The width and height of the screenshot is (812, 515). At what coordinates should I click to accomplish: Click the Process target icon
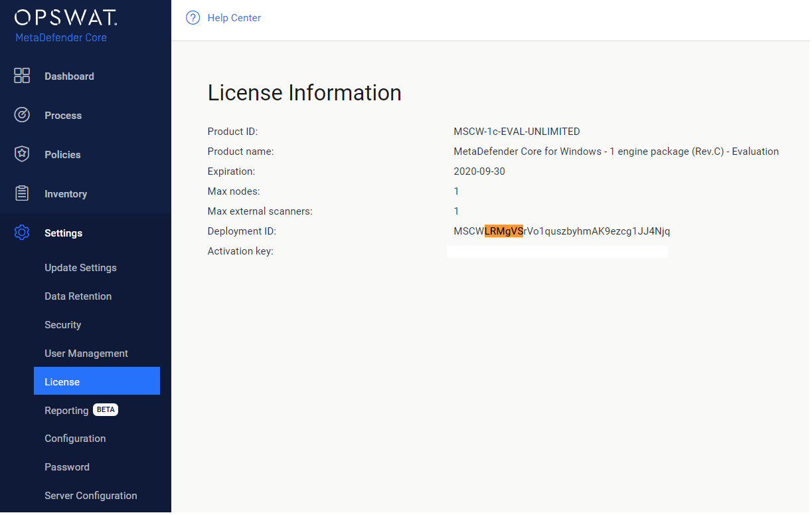pos(22,115)
